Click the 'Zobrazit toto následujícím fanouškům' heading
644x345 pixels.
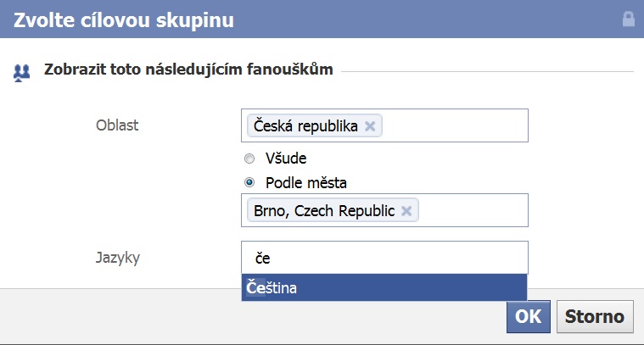click(188, 70)
